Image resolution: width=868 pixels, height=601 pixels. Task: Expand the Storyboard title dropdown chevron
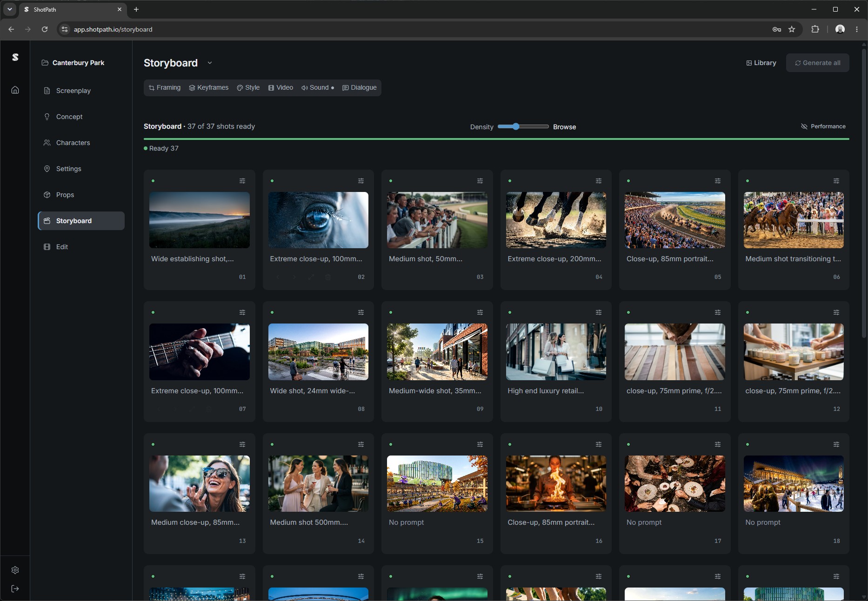(210, 63)
